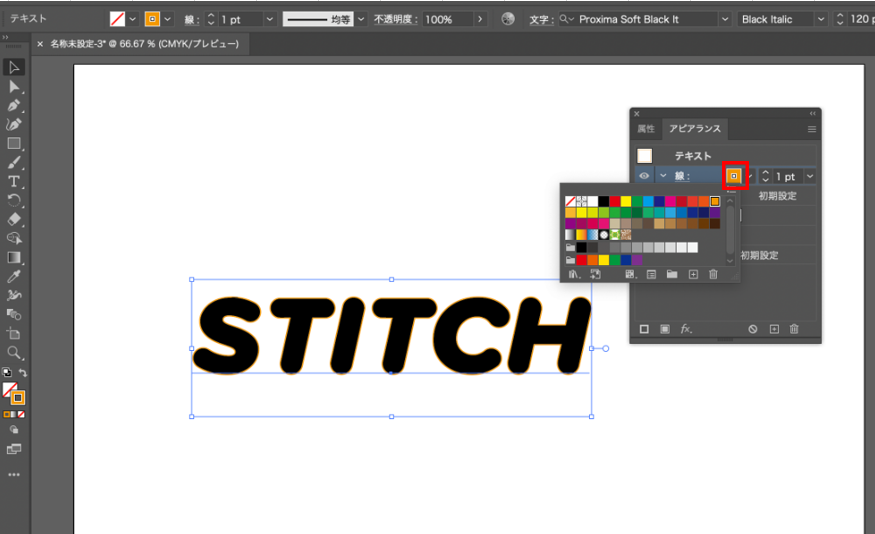Add new fill in Appearance panel
This screenshot has height=534, width=875.
click(x=665, y=329)
